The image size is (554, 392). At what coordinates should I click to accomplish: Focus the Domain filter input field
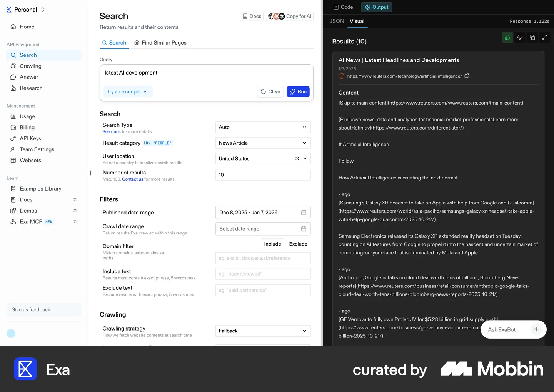tap(263, 258)
